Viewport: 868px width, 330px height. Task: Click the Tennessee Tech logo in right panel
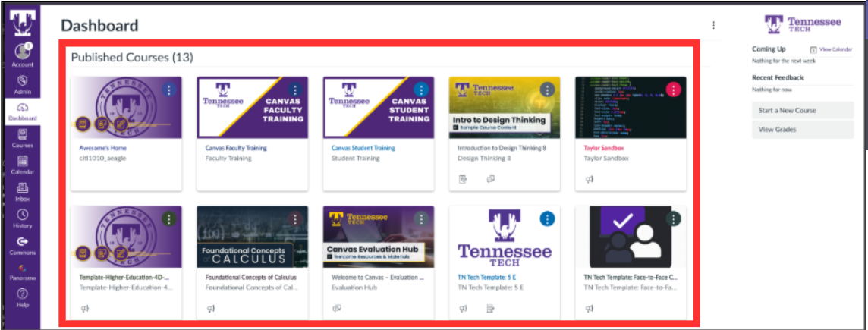click(803, 24)
